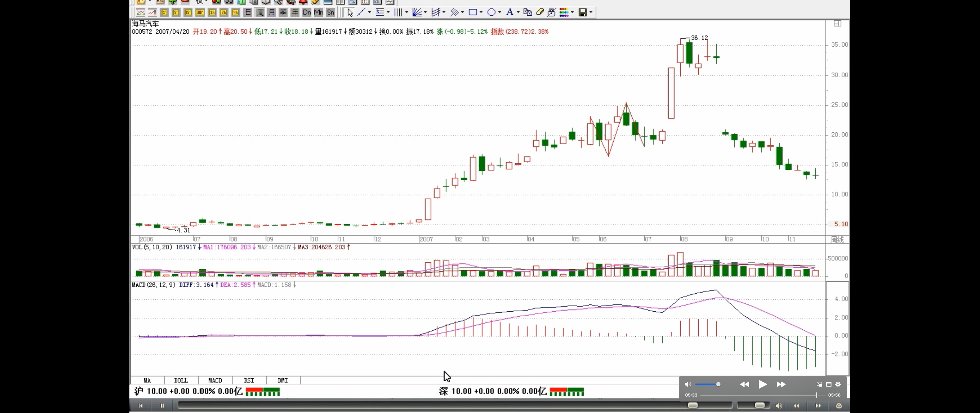Fast forward the video in overlay player
This screenshot has width=980, height=413.
pos(781,384)
